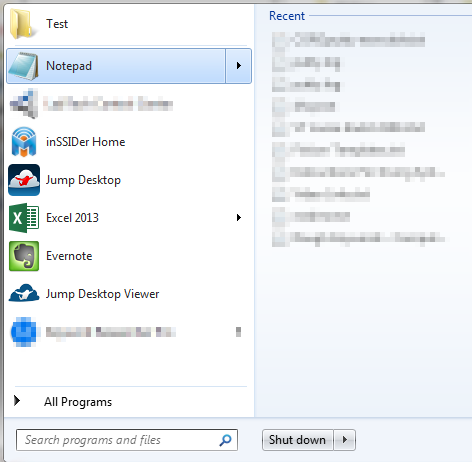Open the first item under Recent
This screenshot has width=472, height=462.
tap(348, 40)
